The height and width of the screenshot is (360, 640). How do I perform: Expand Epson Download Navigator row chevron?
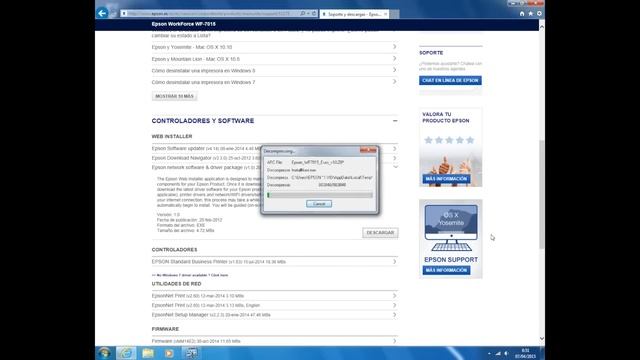394,158
